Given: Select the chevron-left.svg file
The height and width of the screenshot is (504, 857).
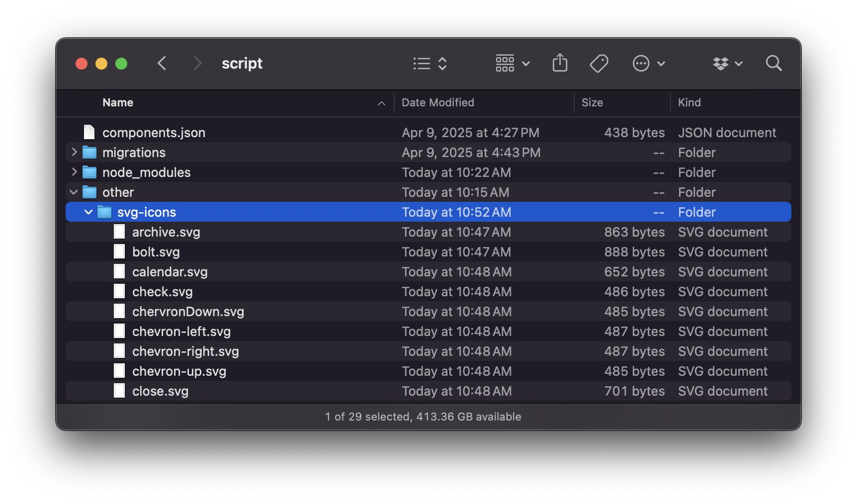Looking at the screenshot, I should pos(181,331).
